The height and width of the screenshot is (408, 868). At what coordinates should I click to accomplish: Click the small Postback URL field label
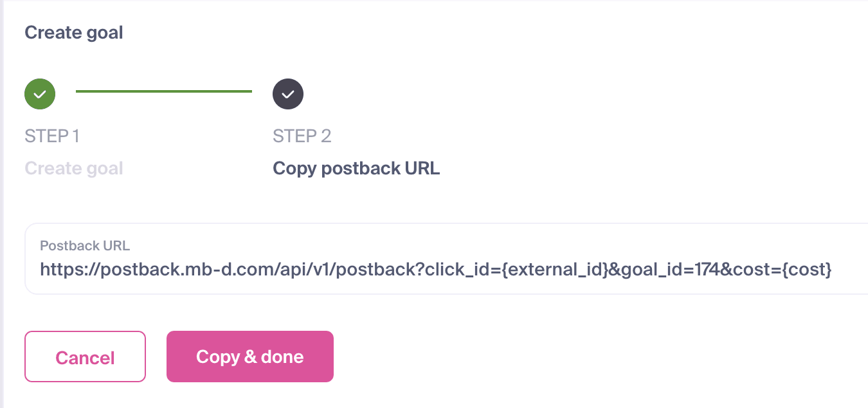point(85,246)
